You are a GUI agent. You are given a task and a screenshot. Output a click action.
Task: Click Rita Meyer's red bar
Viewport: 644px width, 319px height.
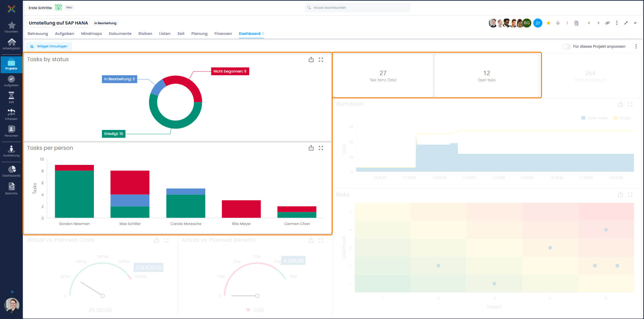(241, 209)
